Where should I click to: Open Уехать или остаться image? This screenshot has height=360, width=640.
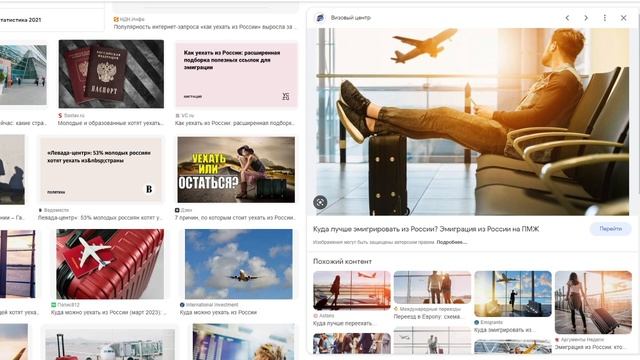236,169
